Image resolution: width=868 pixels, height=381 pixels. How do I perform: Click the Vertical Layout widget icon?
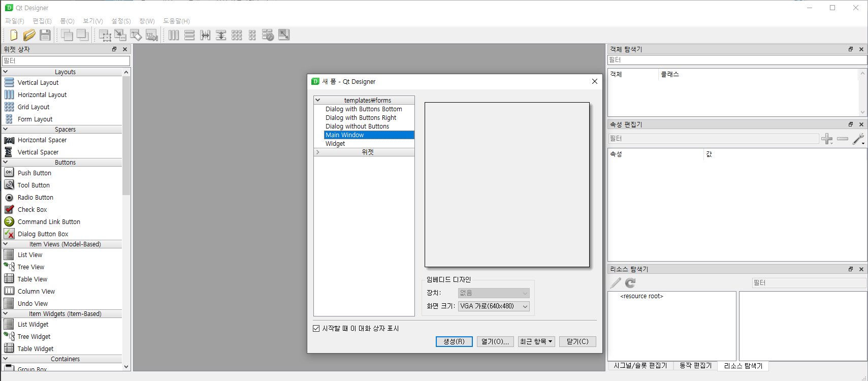pyautogui.click(x=9, y=82)
